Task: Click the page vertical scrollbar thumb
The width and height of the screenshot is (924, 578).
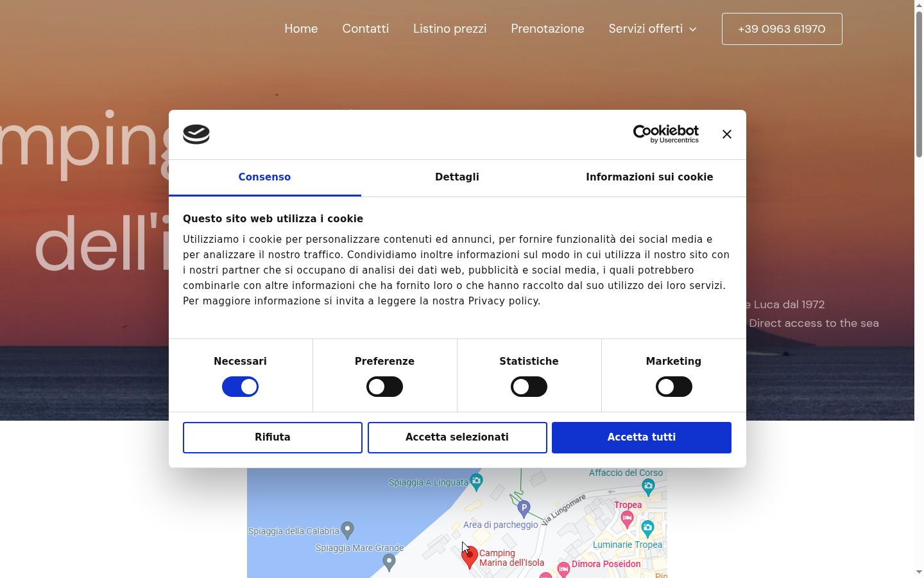Action: [919, 83]
